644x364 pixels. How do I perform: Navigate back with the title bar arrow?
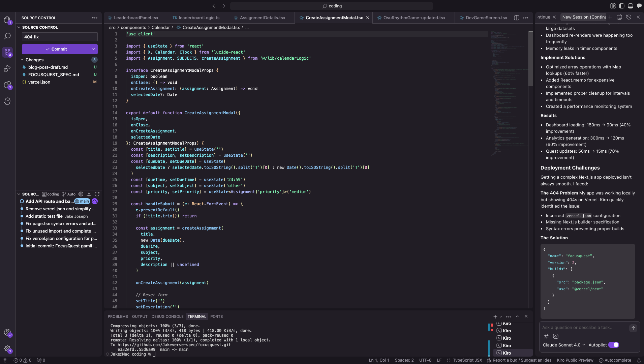[214, 6]
